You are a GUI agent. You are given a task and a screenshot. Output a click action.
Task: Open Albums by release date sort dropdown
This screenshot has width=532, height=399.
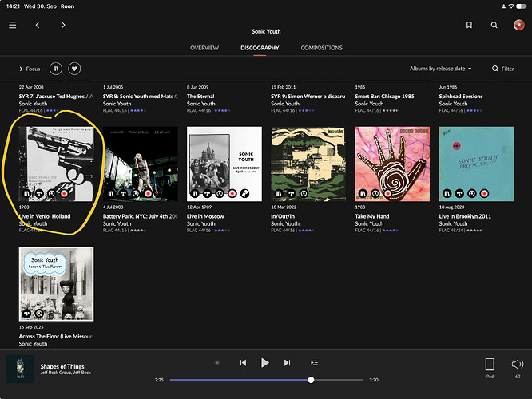tap(440, 69)
